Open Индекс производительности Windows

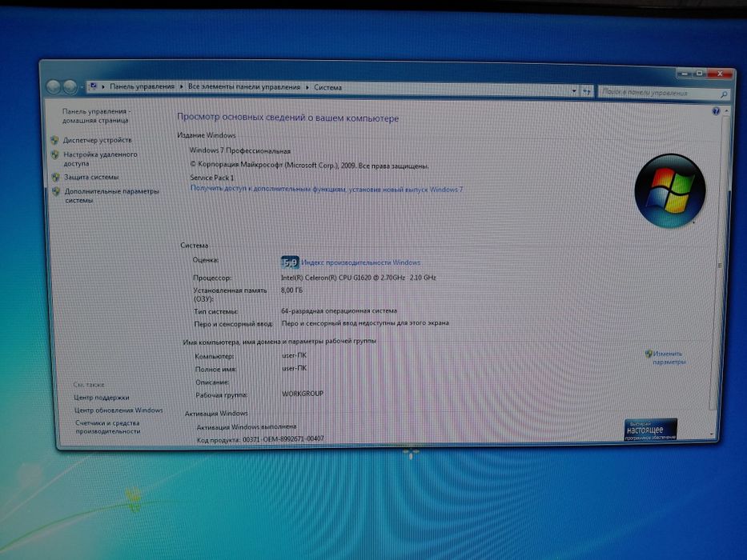pos(360,262)
